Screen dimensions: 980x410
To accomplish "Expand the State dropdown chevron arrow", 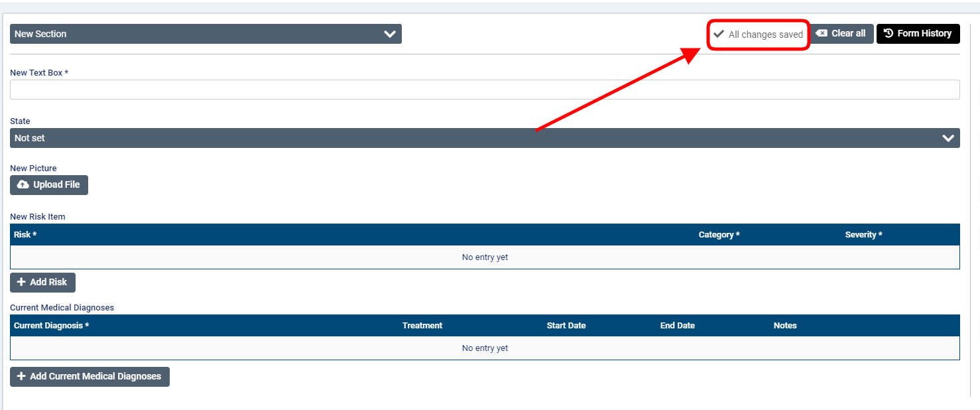I will (948, 138).
